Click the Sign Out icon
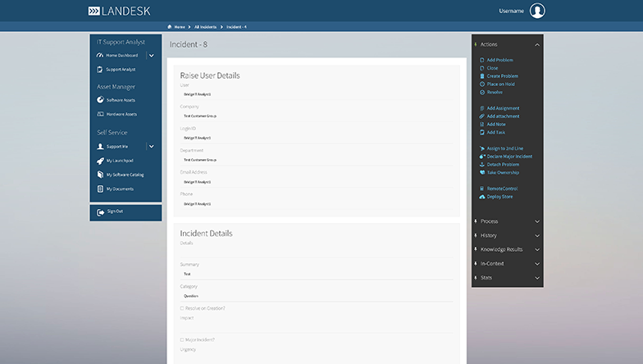Viewport: 643px width, 364px height. pos(100,212)
